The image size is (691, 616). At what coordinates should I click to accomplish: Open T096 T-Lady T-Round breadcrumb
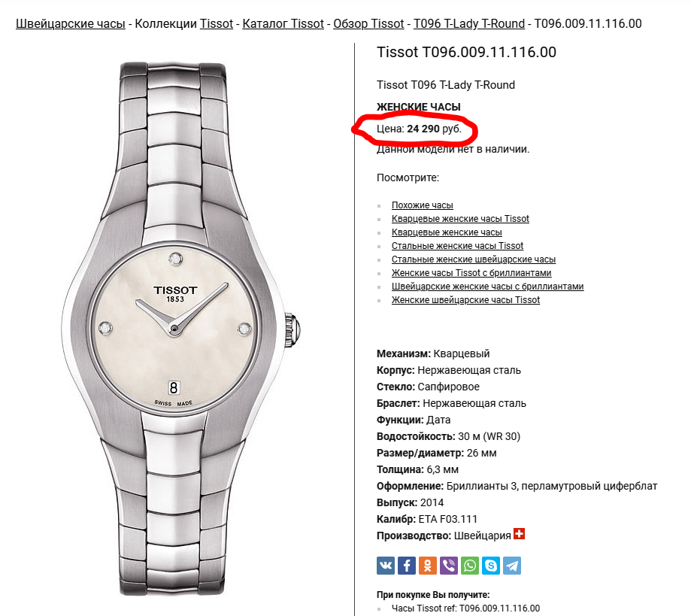coord(469,23)
